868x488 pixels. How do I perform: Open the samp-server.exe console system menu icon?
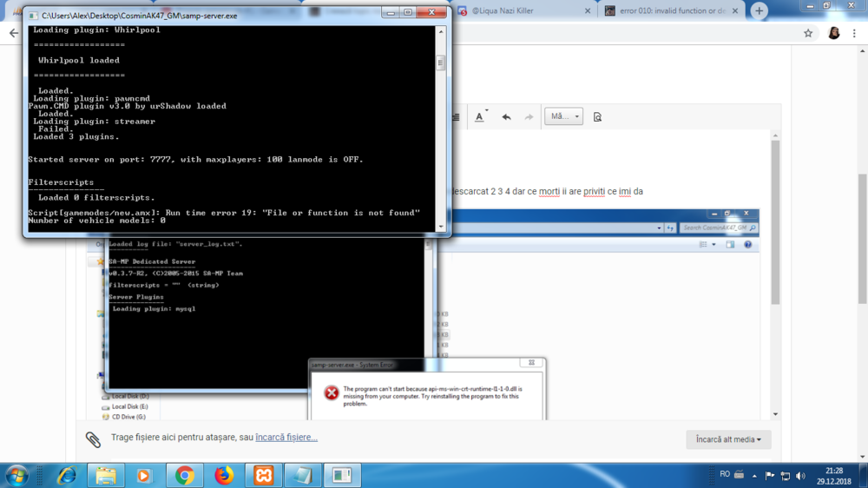coord(33,16)
